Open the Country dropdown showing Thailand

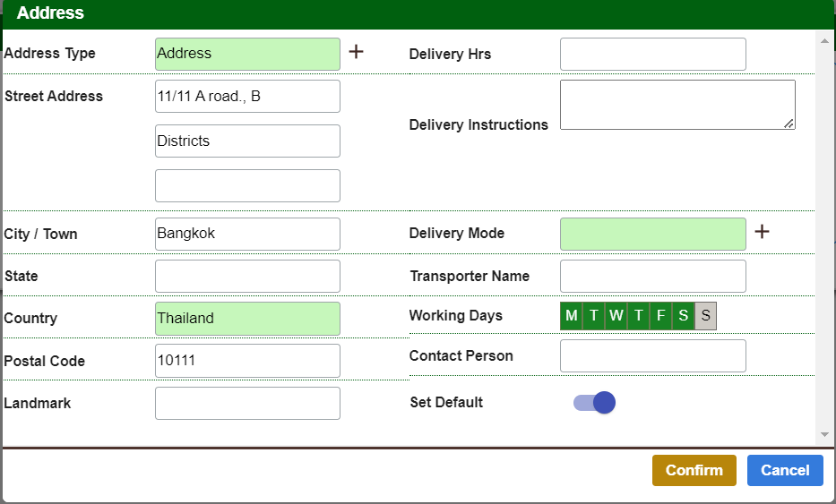coord(247,319)
